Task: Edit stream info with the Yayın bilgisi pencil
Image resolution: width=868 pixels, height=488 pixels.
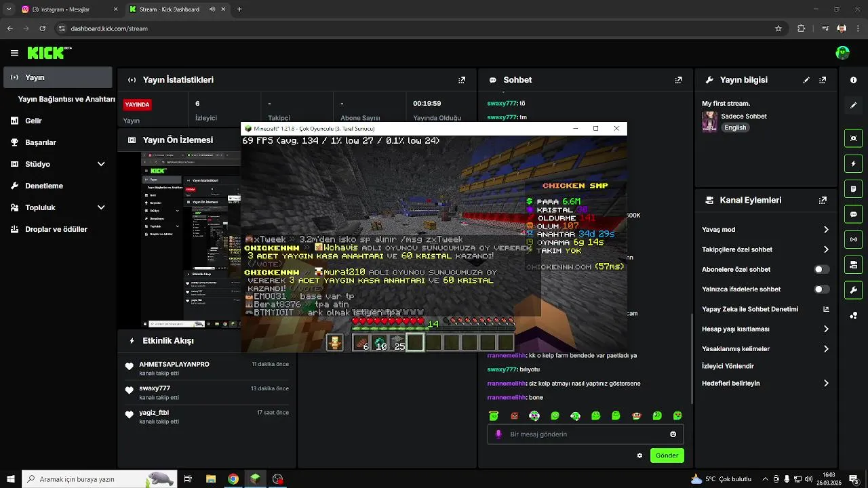Action: tap(806, 80)
